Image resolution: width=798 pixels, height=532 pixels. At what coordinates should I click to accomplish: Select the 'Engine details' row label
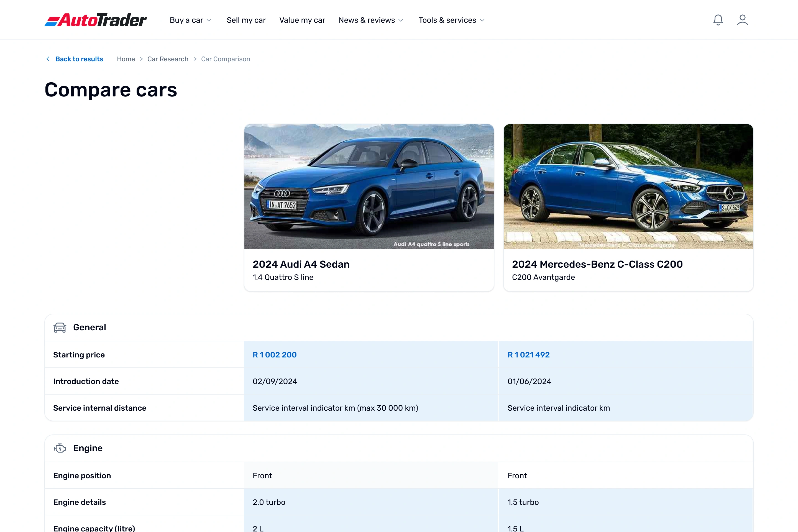pos(80,502)
